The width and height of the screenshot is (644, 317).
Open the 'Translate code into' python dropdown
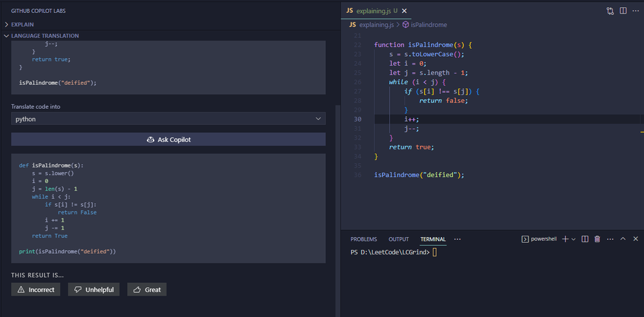tap(168, 119)
